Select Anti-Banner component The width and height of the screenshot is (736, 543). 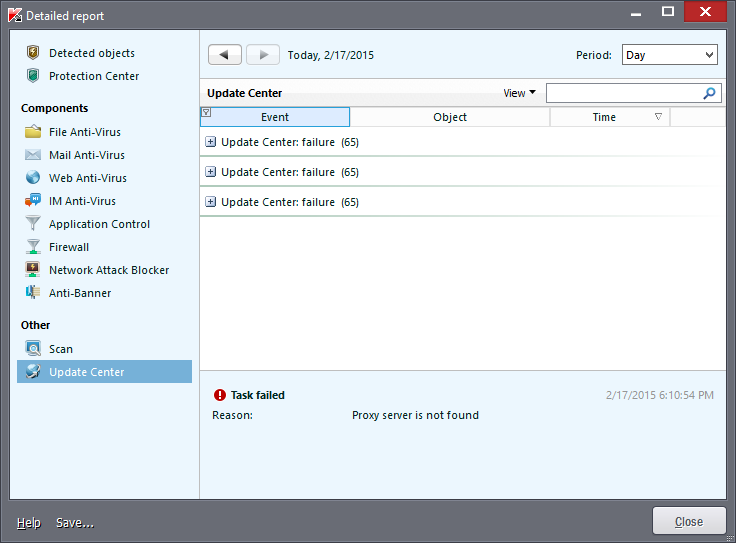(x=80, y=293)
